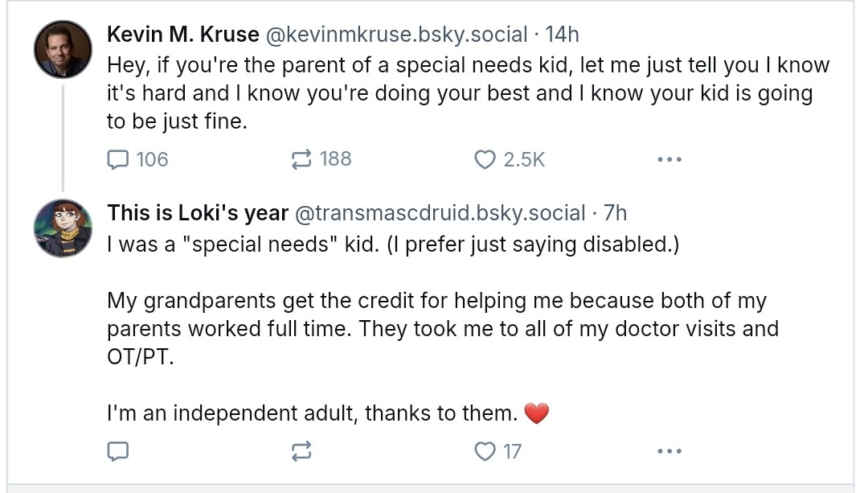
Task: Like the post with 17 likes
Action: [485, 452]
